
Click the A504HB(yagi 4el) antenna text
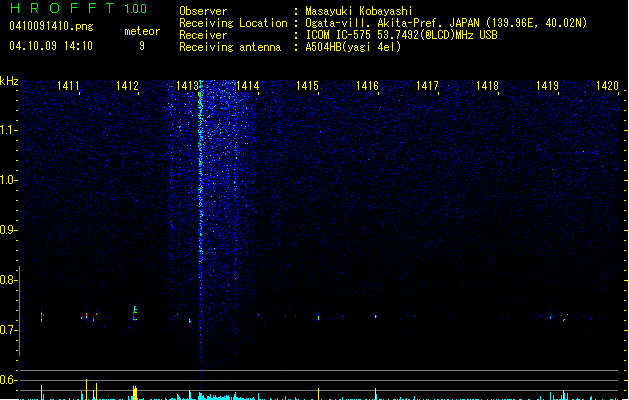click(353, 47)
